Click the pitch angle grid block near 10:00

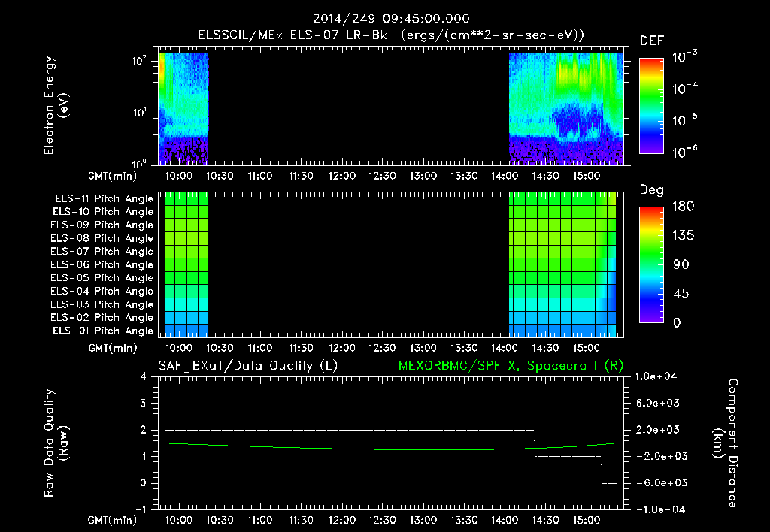click(186, 265)
